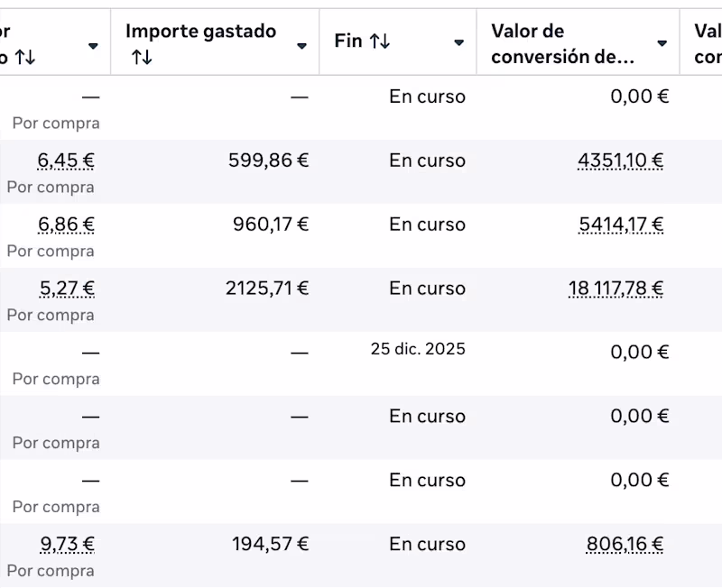Open the 18 117,78 € conversion value link
The height and width of the screenshot is (588, 722).
pyautogui.click(x=616, y=288)
